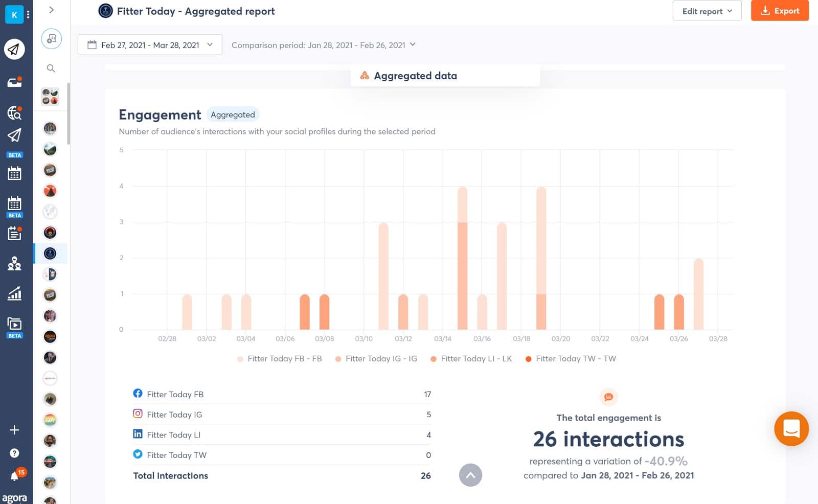Select the highlighted Fitter Today profile avatar

point(50,254)
